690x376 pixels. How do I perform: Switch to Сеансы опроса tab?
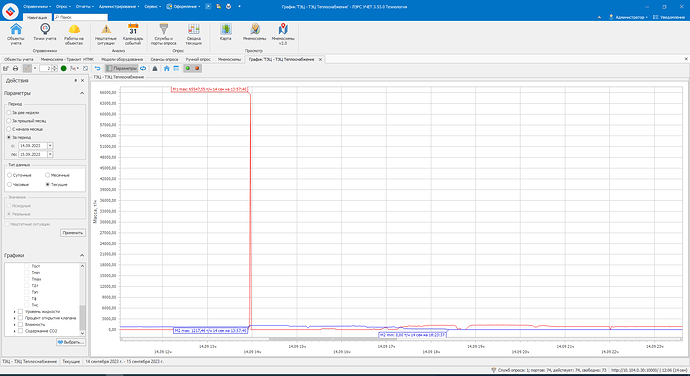[x=164, y=59]
